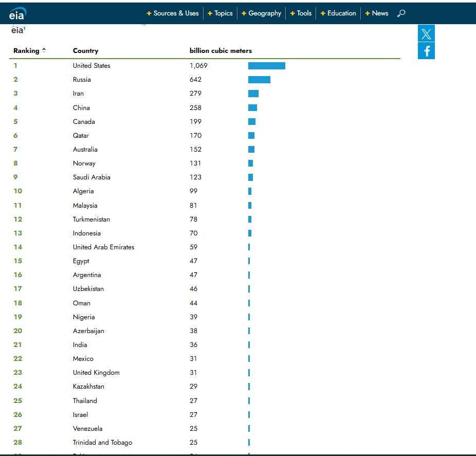Expand the Geography menu
Image resolution: width=476 pixels, height=456 pixels.
click(261, 13)
